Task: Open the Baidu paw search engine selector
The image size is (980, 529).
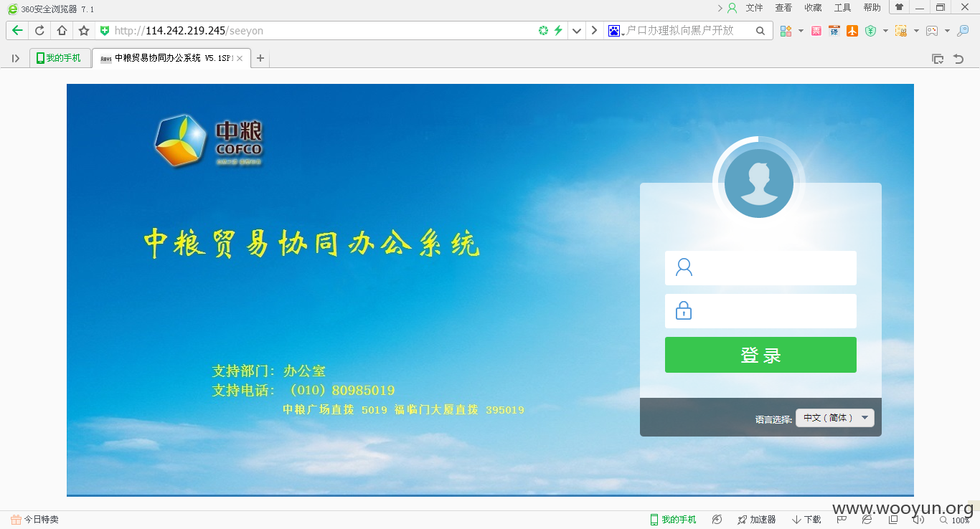Action: (x=615, y=30)
